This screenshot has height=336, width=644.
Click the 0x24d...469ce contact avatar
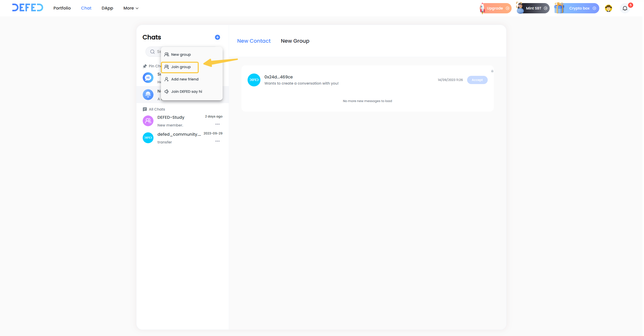[254, 80]
